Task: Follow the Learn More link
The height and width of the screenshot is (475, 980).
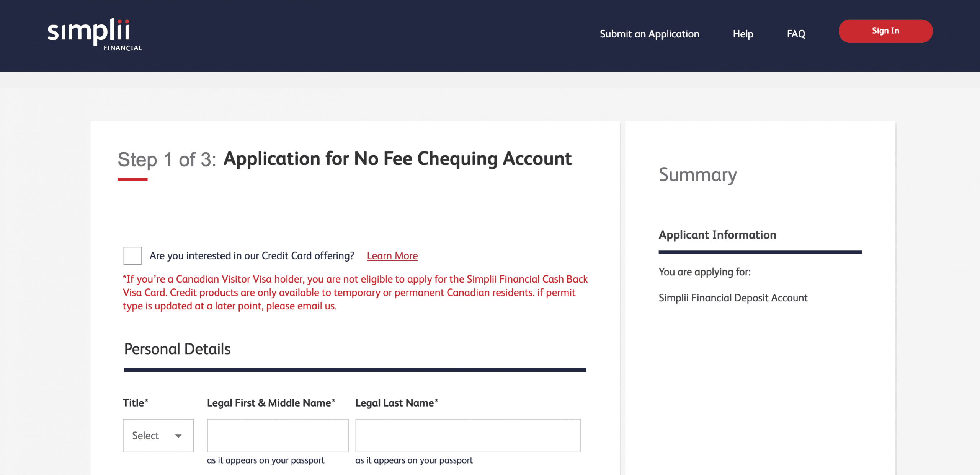Action: point(392,256)
